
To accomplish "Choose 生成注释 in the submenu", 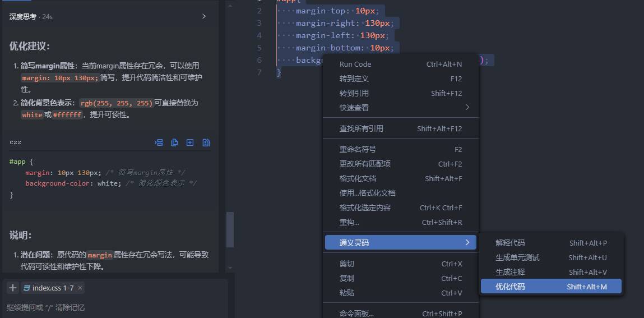I will (x=551, y=272).
